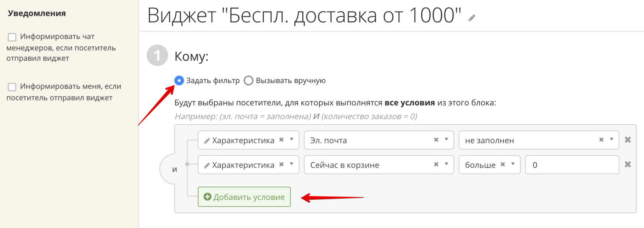Clear second Характеристика type selection
This screenshot has width=644, height=228.
pos(281,164)
